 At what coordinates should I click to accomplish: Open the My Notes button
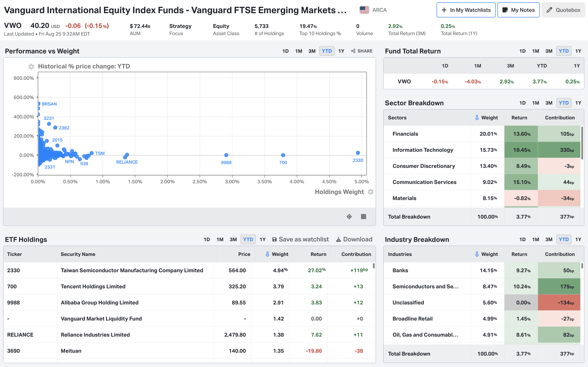tap(518, 10)
